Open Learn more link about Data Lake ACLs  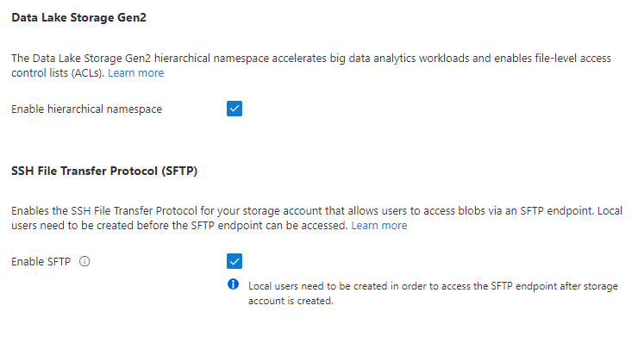[x=136, y=73]
